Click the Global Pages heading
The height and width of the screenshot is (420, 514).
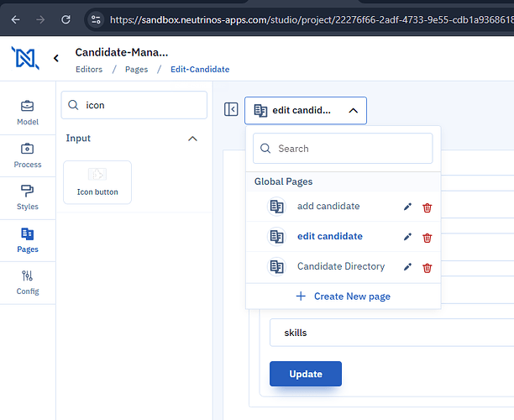(x=284, y=181)
